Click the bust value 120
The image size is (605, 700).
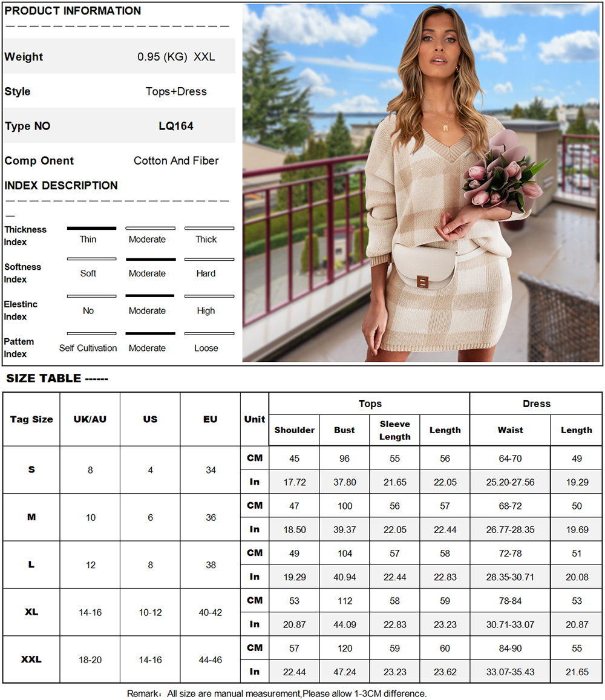[345, 648]
